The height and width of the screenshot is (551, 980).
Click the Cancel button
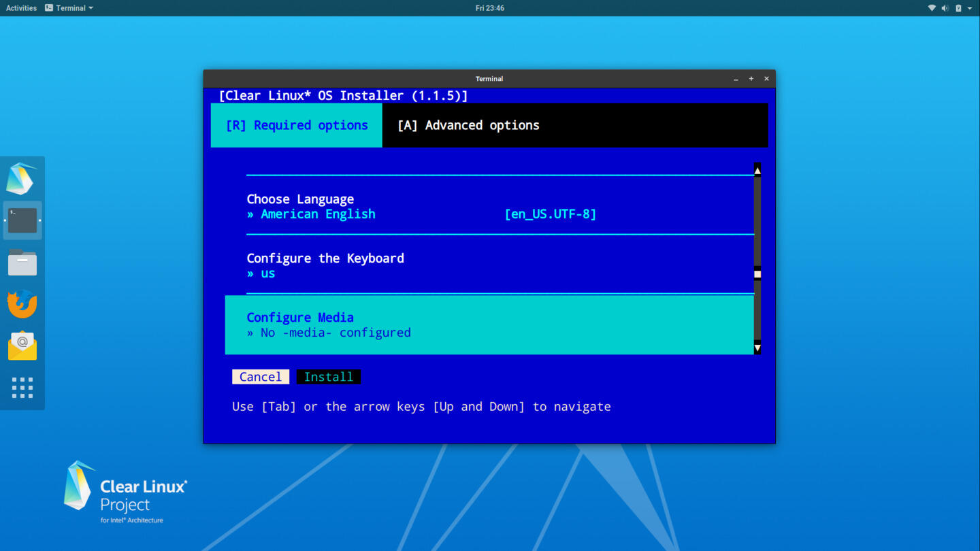coord(261,377)
